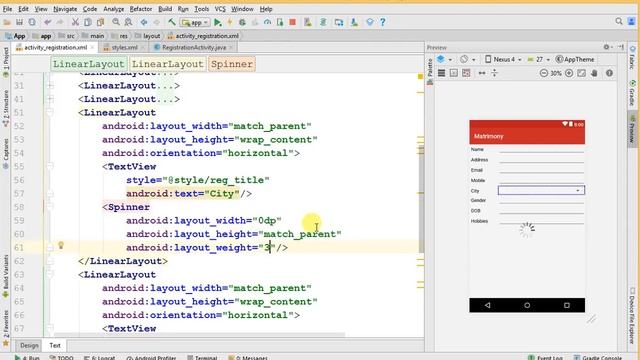
Task: Open the Preview panel settings gear
Action: pyautogui.click(x=607, y=47)
